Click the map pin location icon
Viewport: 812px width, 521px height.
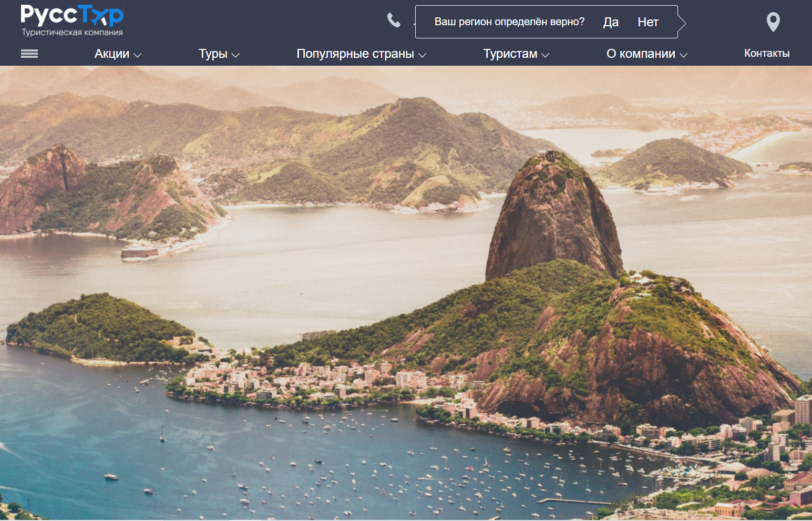773,22
